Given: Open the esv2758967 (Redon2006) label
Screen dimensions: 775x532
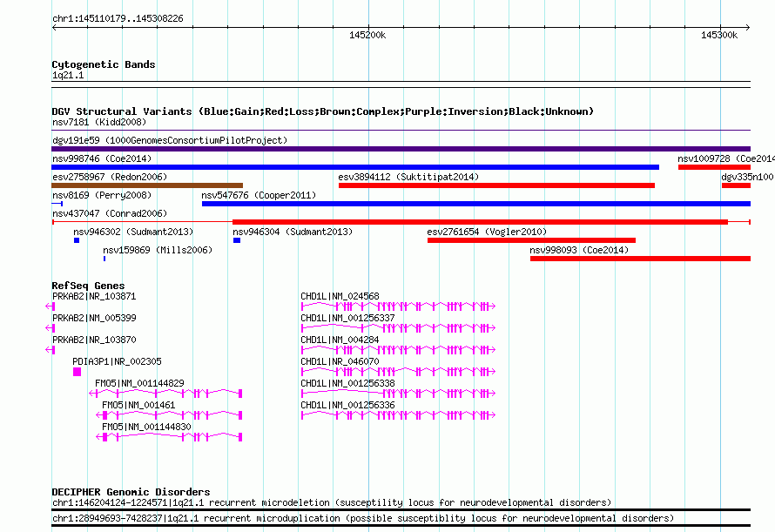Looking at the screenshot, I should 110,177.
